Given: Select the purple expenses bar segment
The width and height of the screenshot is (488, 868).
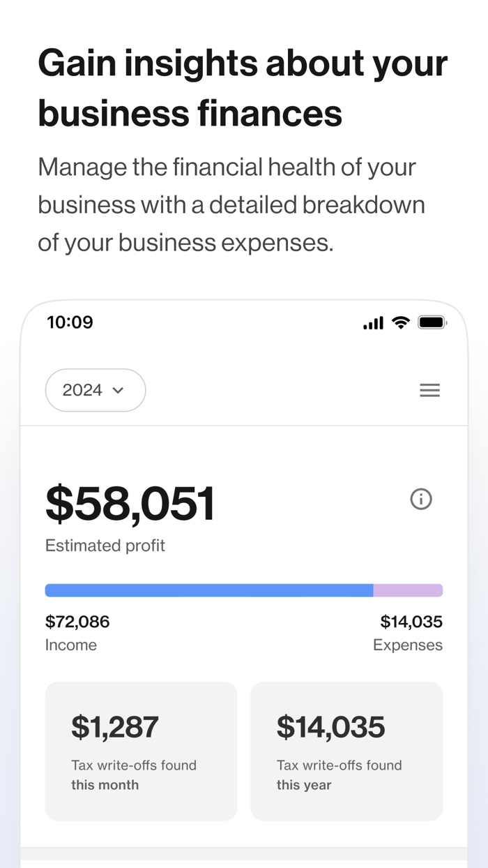Looking at the screenshot, I should click(408, 590).
